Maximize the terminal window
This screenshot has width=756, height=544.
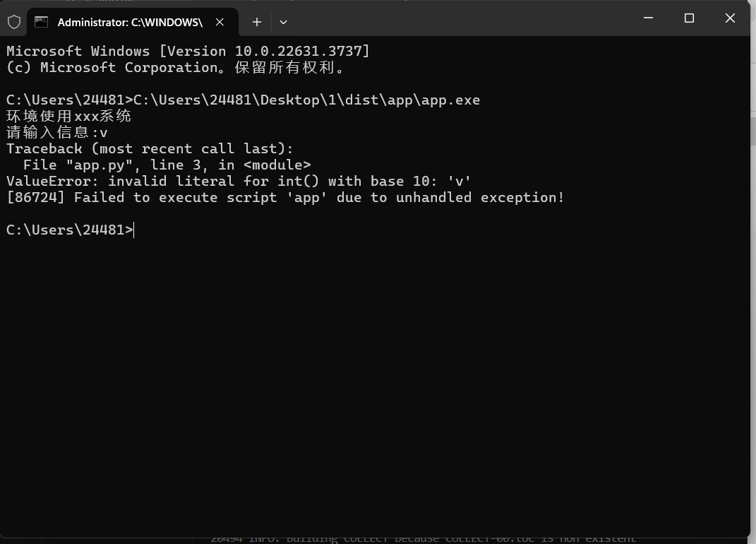coord(690,18)
